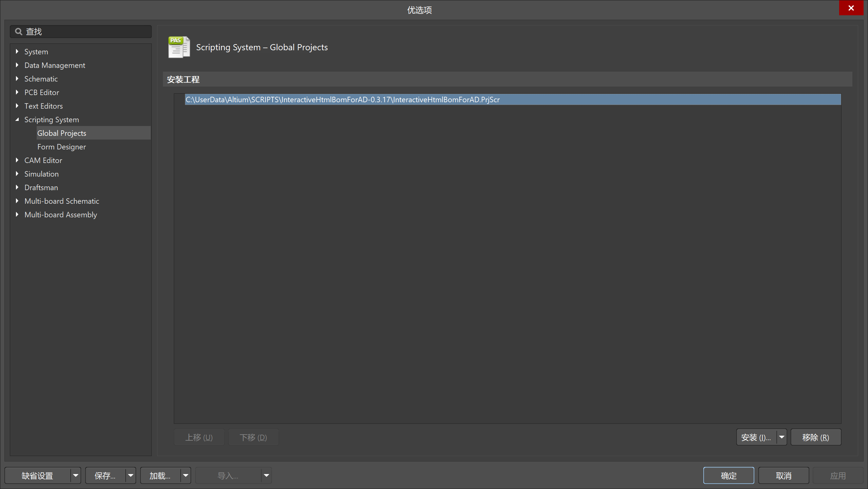
Task: Expand the System tree node
Action: coord(17,52)
